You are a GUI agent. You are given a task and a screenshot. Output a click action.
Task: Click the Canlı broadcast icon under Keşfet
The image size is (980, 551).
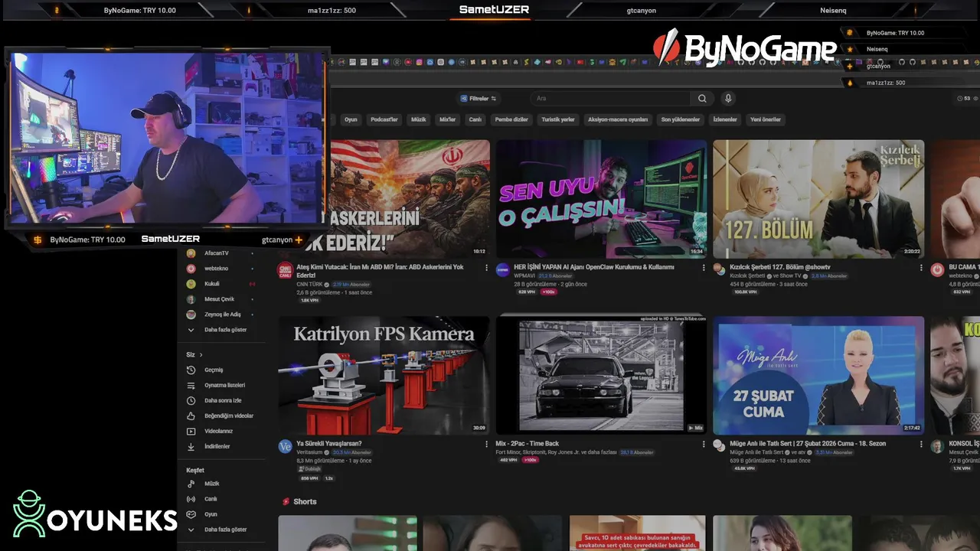(x=191, y=499)
